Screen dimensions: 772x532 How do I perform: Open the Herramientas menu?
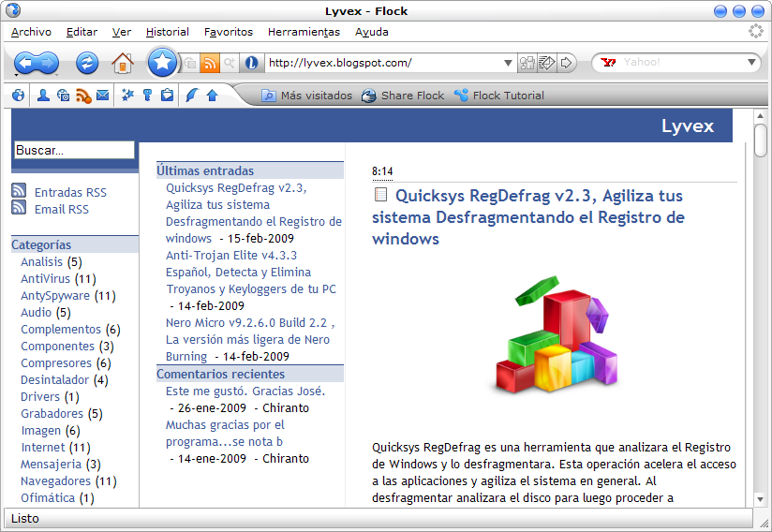pyautogui.click(x=304, y=32)
